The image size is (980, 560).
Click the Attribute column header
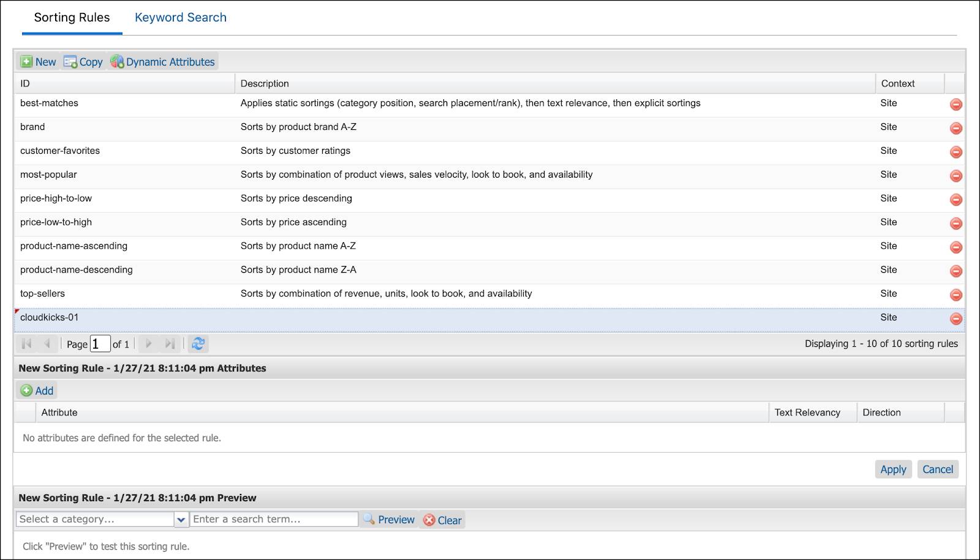click(x=402, y=412)
